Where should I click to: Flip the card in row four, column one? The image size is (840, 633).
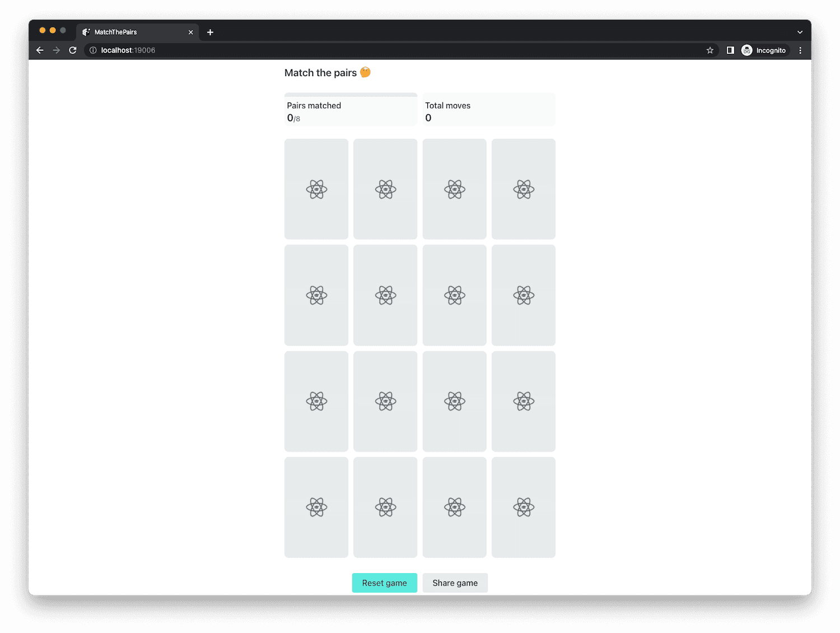316,508
